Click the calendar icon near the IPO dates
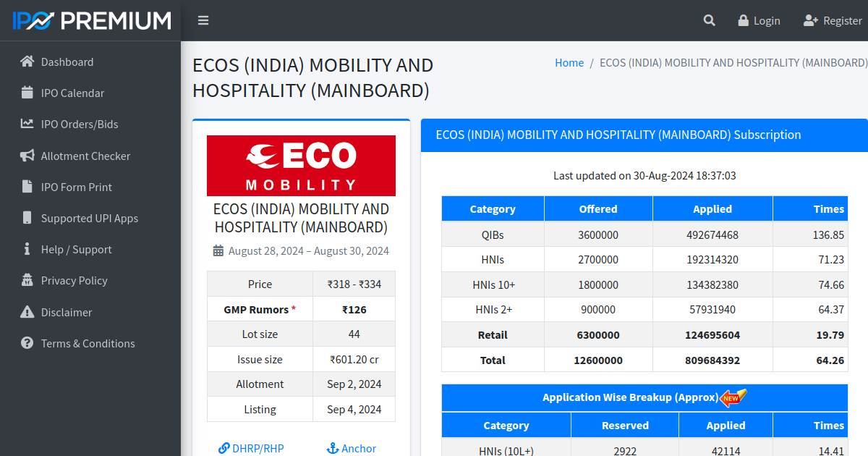Viewport: 868px width, 456px height. pos(217,251)
